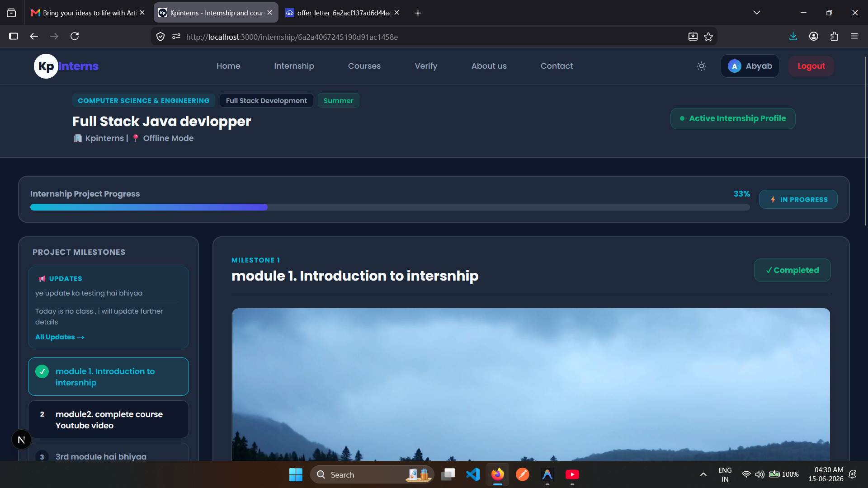Click the site permissions icon in address bar
The image size is (868, 488).
click(176, 37)
